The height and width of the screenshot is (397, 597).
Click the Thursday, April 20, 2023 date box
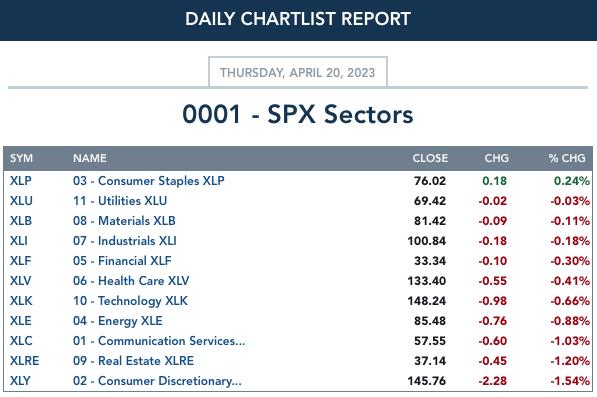(298, 72)
